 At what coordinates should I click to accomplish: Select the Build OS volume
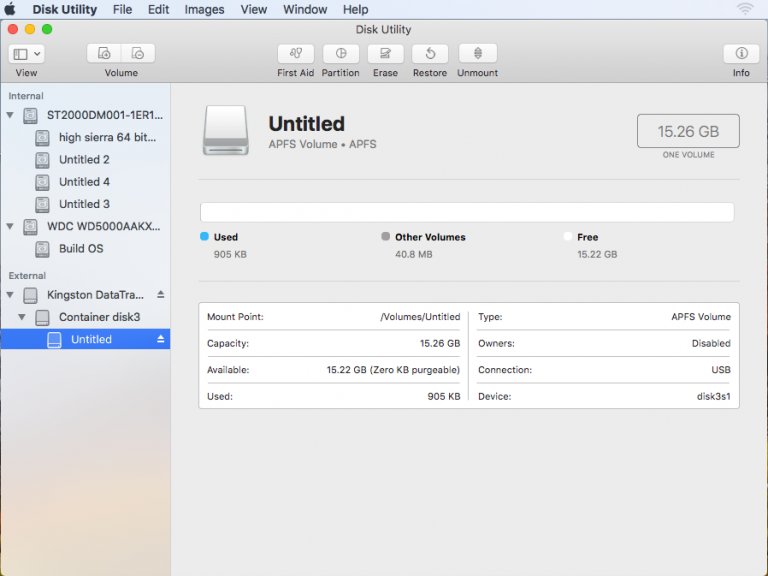click(x=85, y=248)
